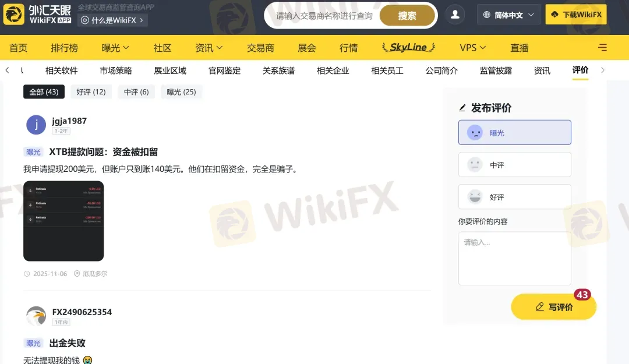Screen dimensions: 629x364
Task: Click the 下载WikiFX button
Action: pos(575,15)
